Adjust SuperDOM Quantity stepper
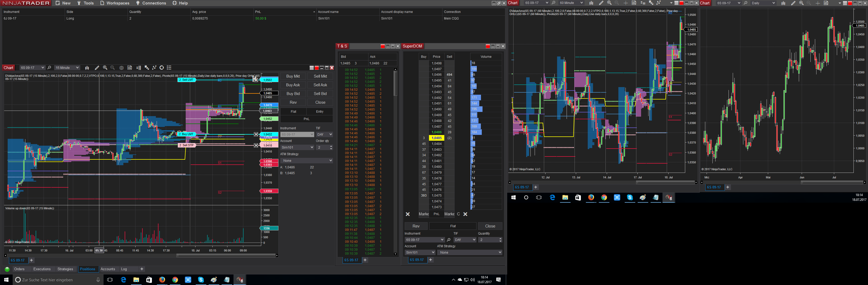This screenshot has height=285, width=868. [x=500, y=240]
